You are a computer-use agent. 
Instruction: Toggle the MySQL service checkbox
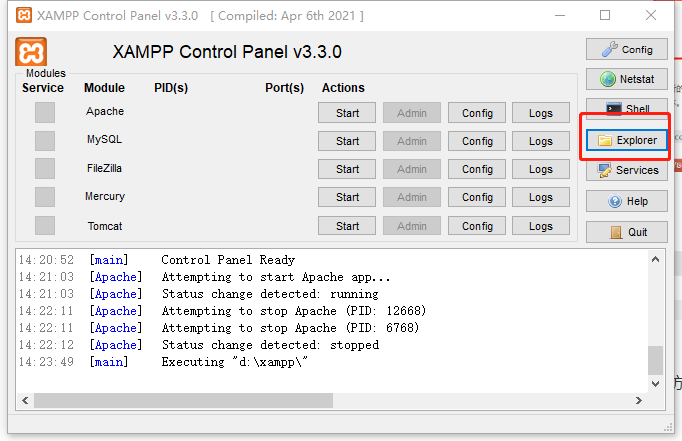coord(45,141)
